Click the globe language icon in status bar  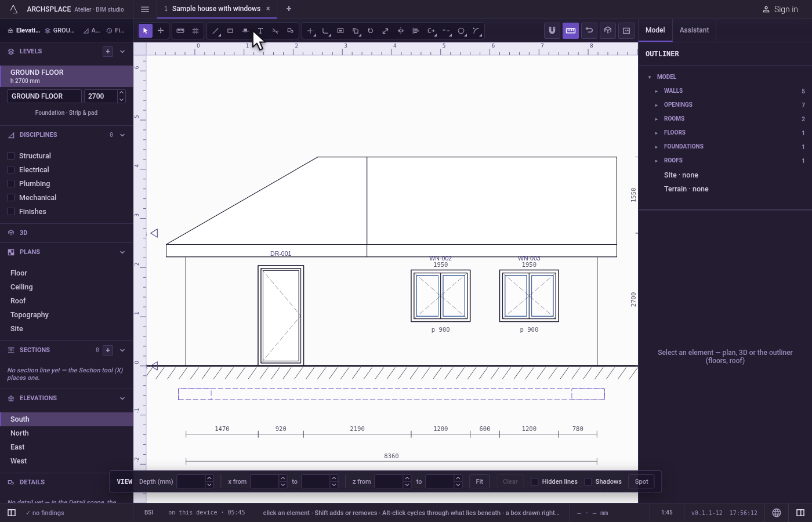(777, 513)
